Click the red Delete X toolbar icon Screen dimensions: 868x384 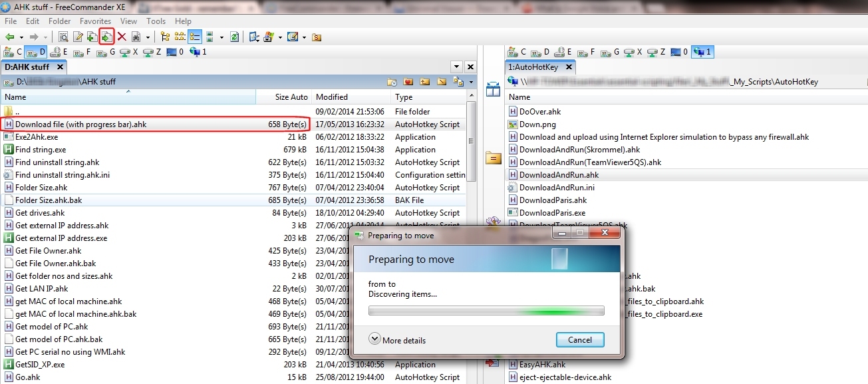(x=122, y=37)
